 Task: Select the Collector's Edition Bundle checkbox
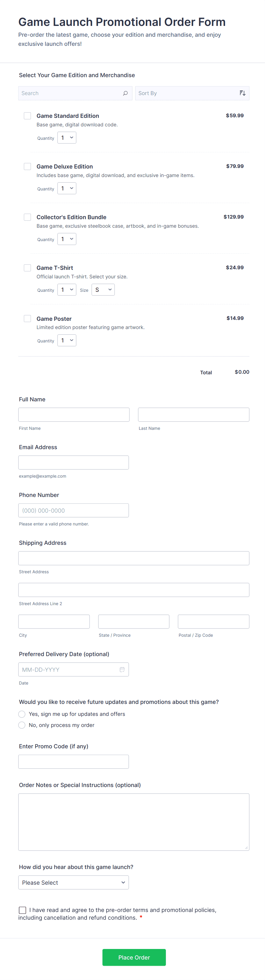(27, 217)
